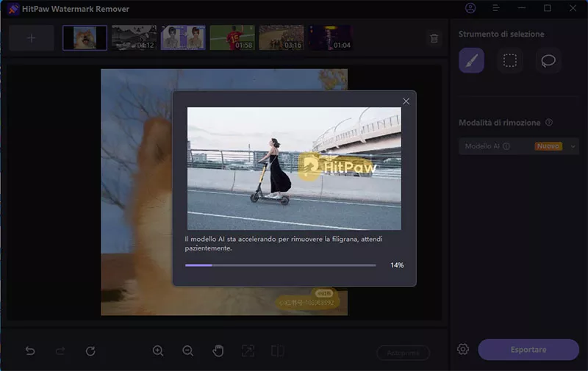Toggle the fit-to-screen view icon

coord(248,351)
